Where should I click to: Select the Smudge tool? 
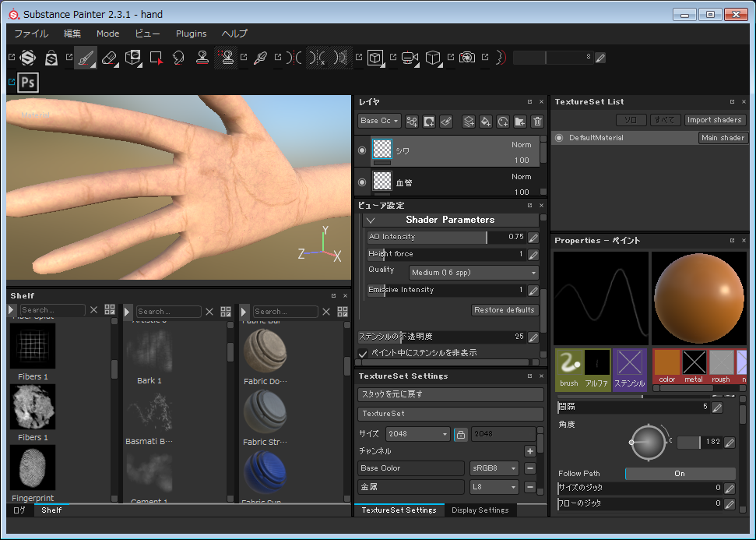coord(179,58)
